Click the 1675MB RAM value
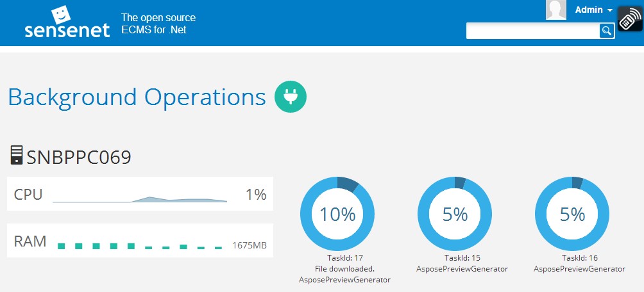 [x=250, y=245]
